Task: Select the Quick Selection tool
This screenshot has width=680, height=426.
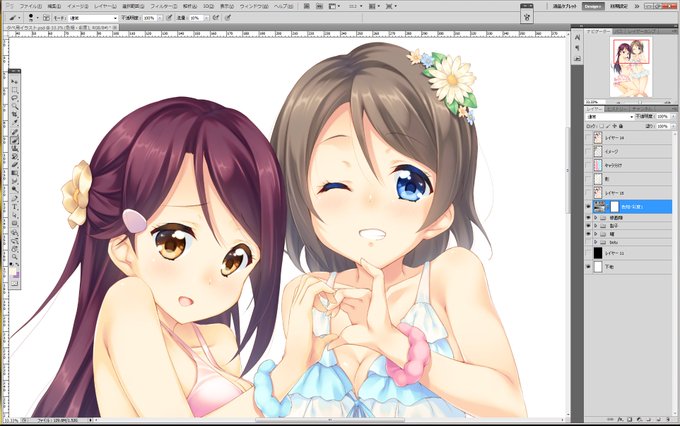Action: coord(14,106)
